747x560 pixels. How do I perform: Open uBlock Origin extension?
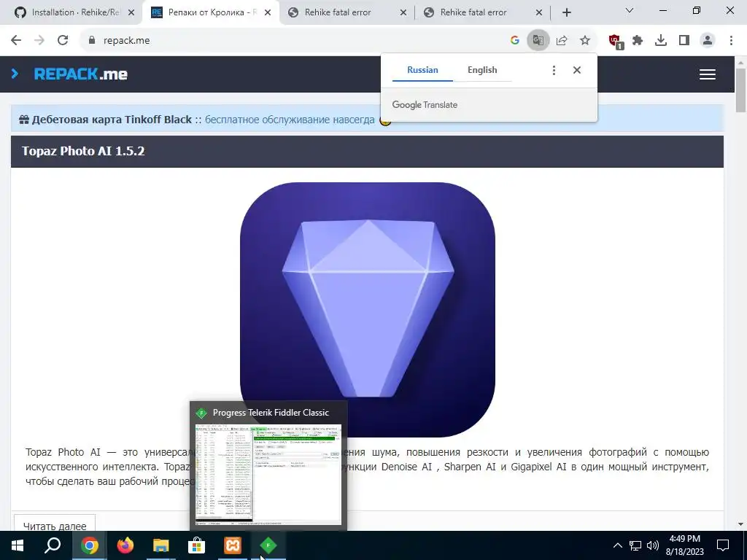click(615, 41)
